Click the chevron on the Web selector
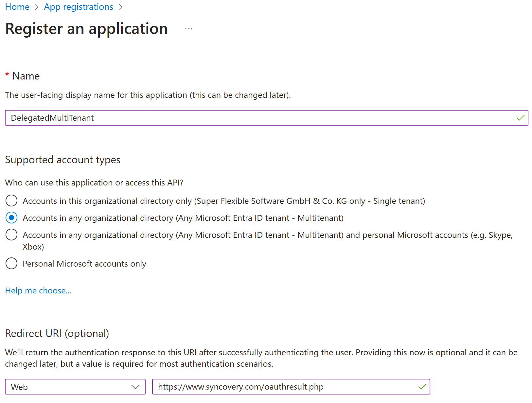Image resolution: width=532 pixels, height=403 pixels. (136, 387)
